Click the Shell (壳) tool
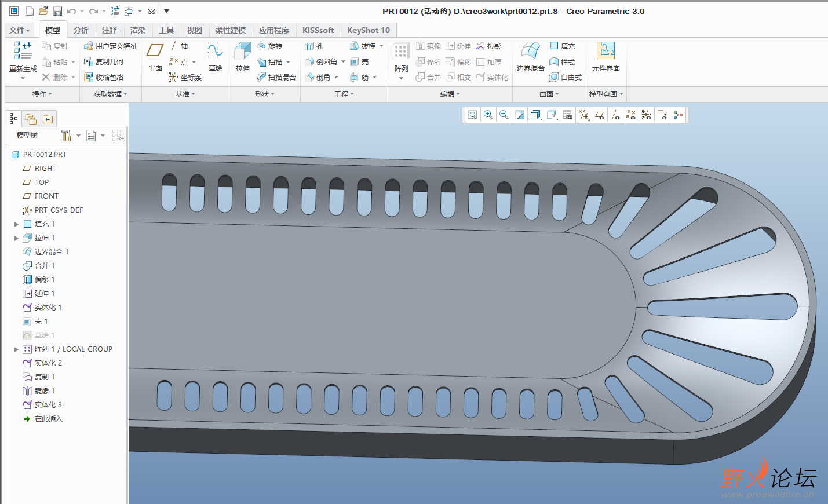828x504 pixels. [359, 61]
